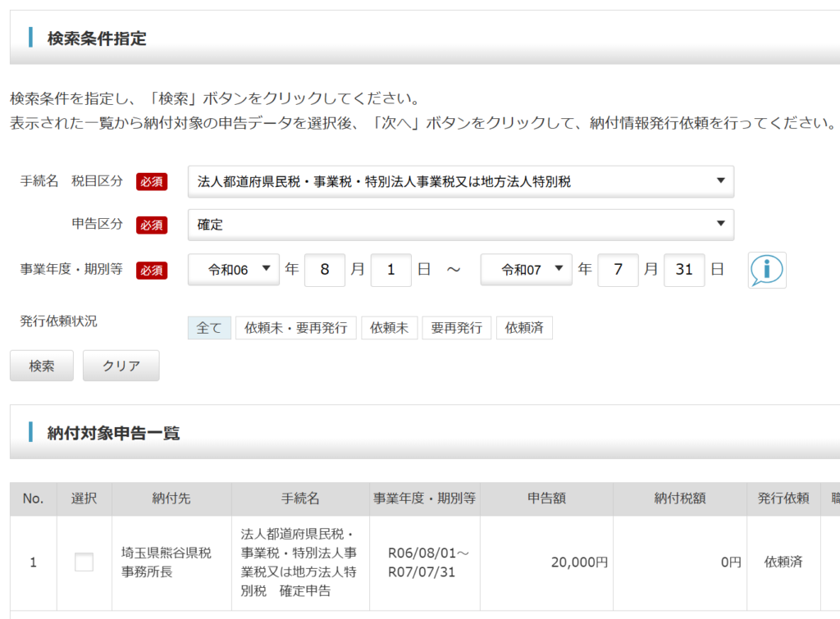Expand the start era dropdown 令和06
This screenshot has height=619, width=840.
(234, 270)
